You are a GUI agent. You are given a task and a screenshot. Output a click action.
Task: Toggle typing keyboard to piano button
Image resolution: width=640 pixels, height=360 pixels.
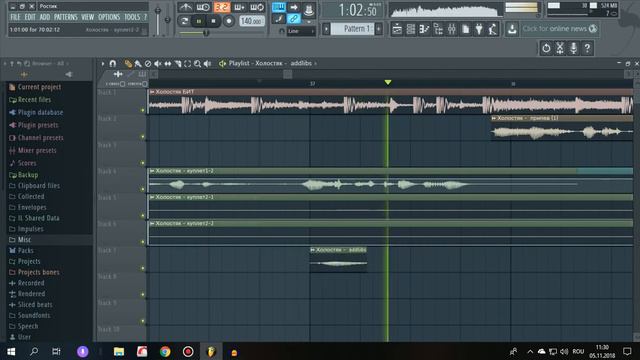point(279,7)
